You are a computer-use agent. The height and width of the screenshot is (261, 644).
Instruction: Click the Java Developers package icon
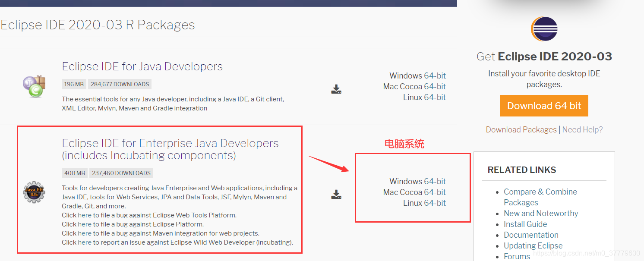(34, 86)
